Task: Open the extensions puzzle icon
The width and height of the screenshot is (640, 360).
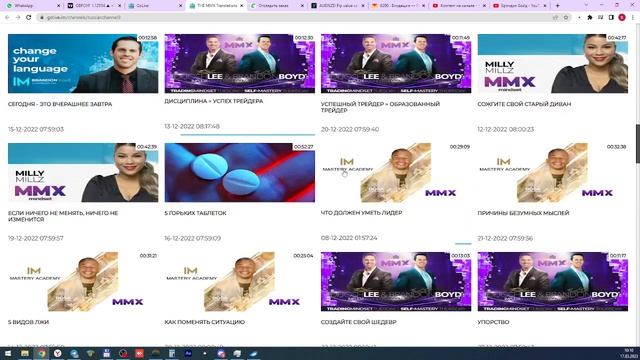Action: click(589, 18)
